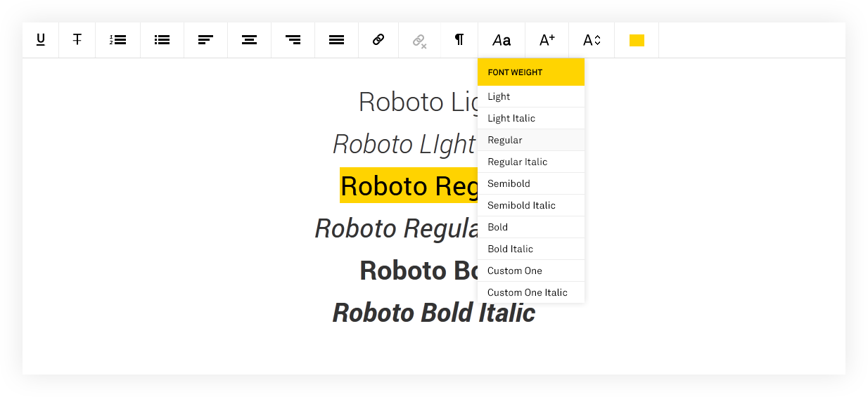Toggle the paragraph mark button
The width and height of the screenshot is (868, 397).
459,40
